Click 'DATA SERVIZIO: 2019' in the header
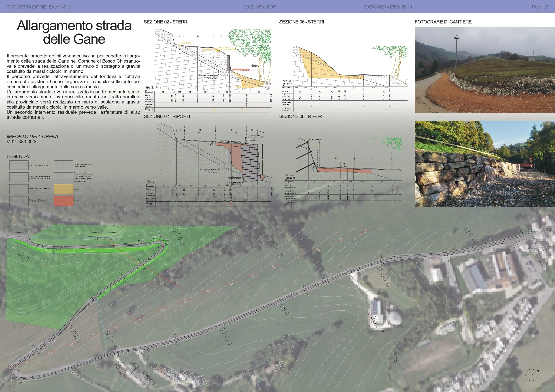555x392 pixels. point(388,7)
